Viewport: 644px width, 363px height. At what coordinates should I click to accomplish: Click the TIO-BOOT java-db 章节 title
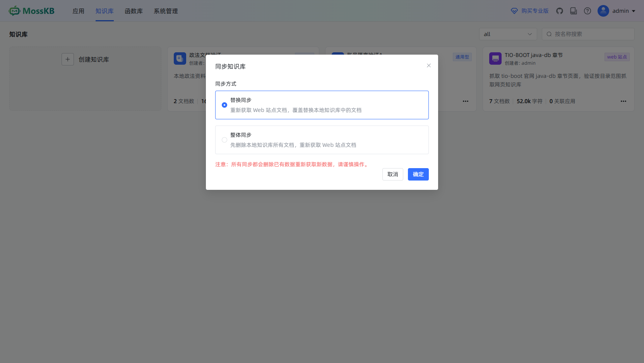pos(534,55)
